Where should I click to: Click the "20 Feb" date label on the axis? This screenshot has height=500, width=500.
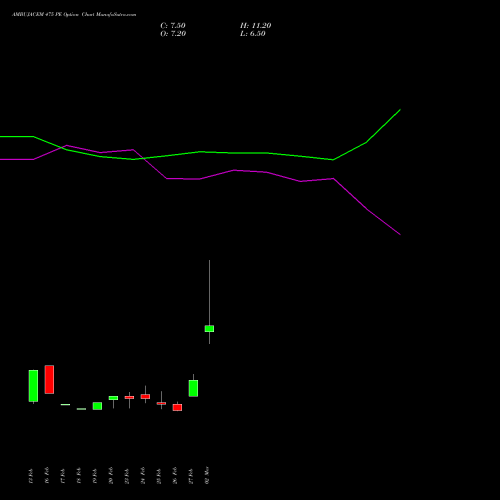coord(111,476)
